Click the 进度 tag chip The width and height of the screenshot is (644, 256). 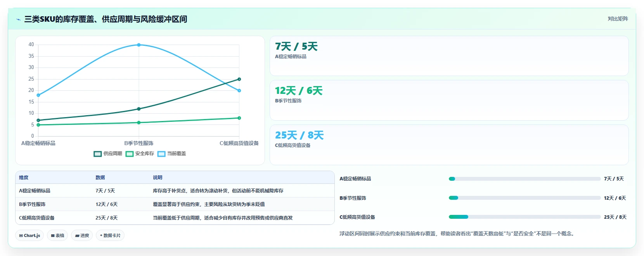pos(82,235)
